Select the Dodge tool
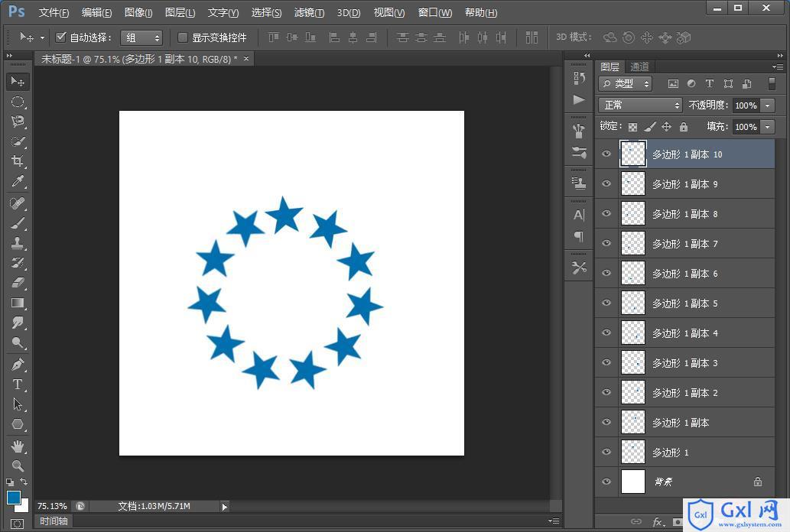 click(x=18, y=343)
